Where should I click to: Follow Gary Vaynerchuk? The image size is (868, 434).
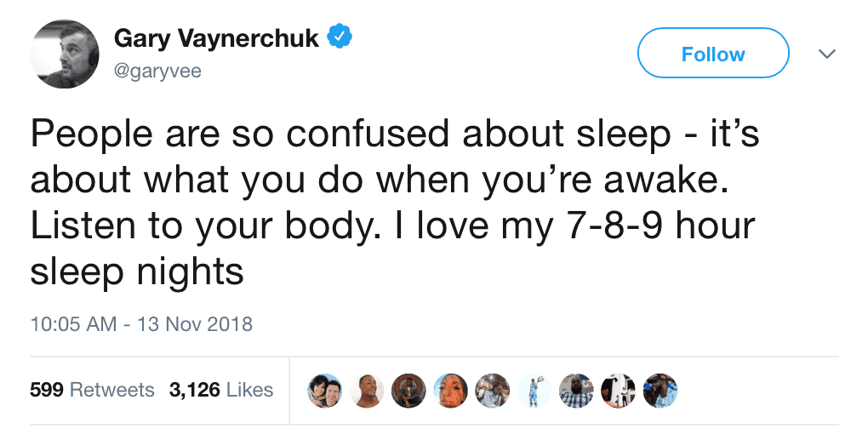tap(713, 53)
